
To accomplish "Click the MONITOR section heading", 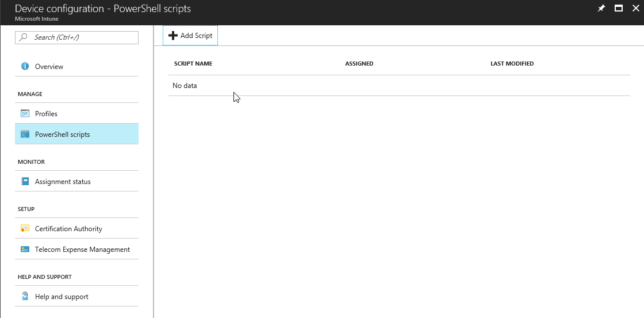I will click(x=31, y=162).
